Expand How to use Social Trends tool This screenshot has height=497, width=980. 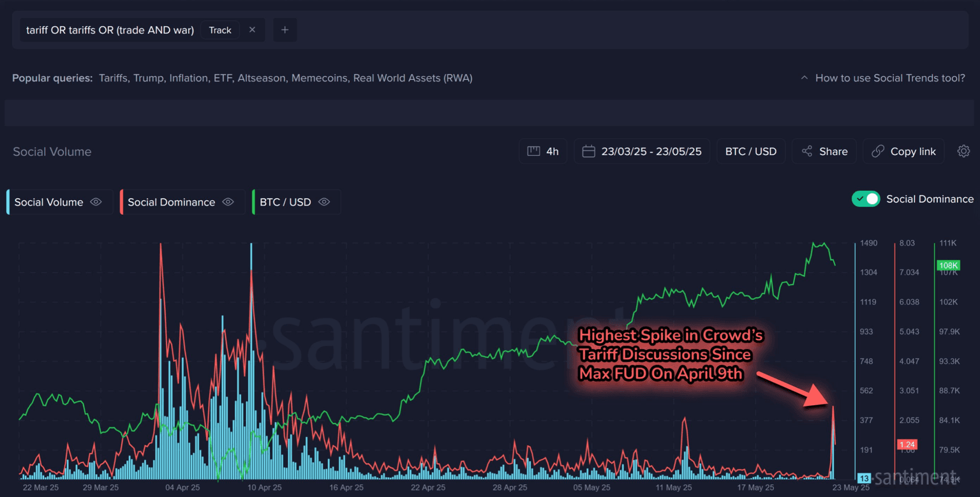882,78
